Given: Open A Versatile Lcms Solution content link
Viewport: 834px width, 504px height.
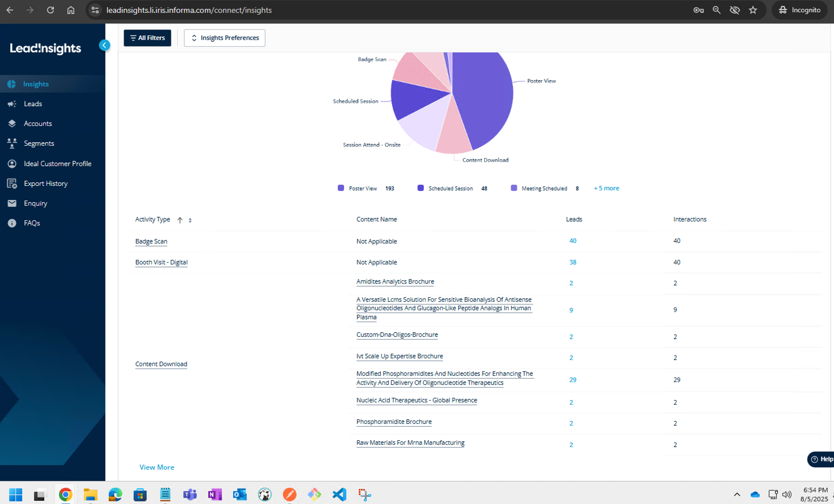Looking at the screenshot, I should [444, 308].
